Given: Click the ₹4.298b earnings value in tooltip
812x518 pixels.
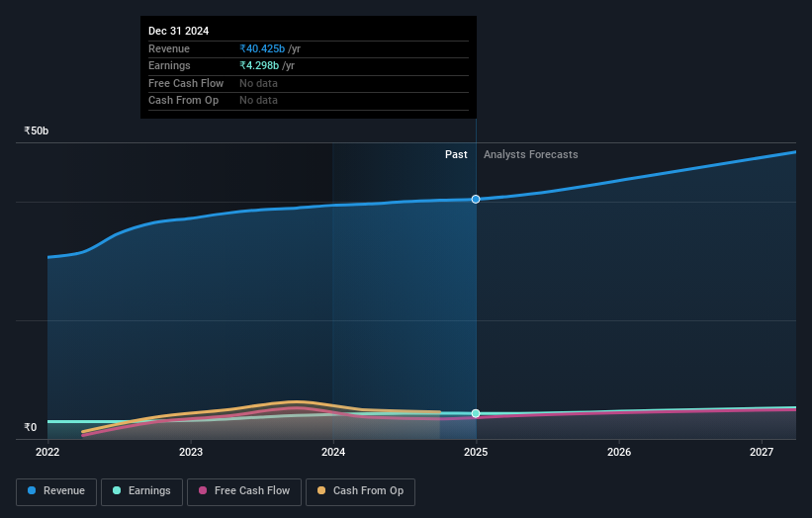Looking at the screenshot, I should [259, 65].
